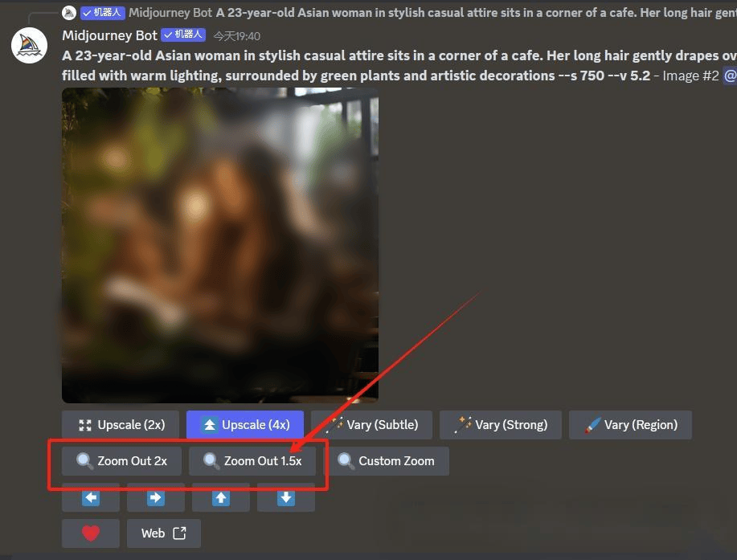The width and height of the screenshot is (737, 560).
Task: Pan the image up with arrow button
Action: pos(221,497)
